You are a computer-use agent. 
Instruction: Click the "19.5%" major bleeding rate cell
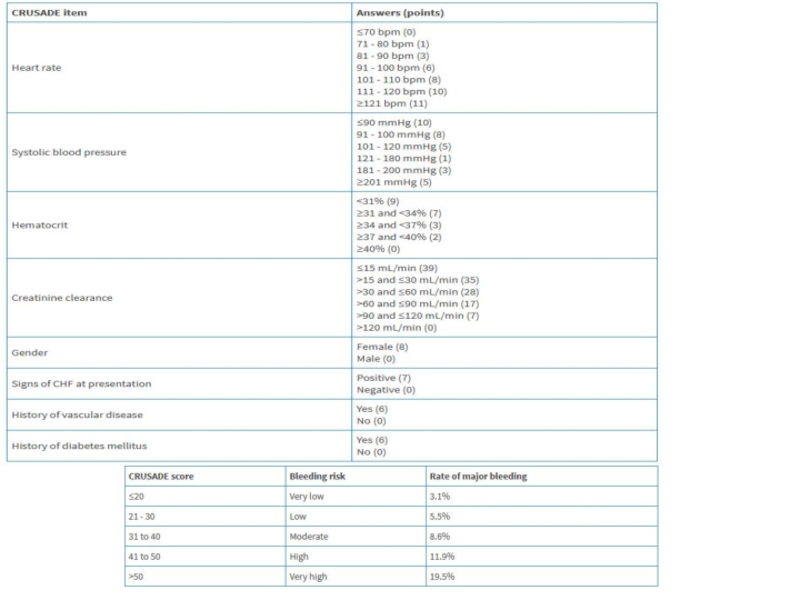tap(441, 577)
